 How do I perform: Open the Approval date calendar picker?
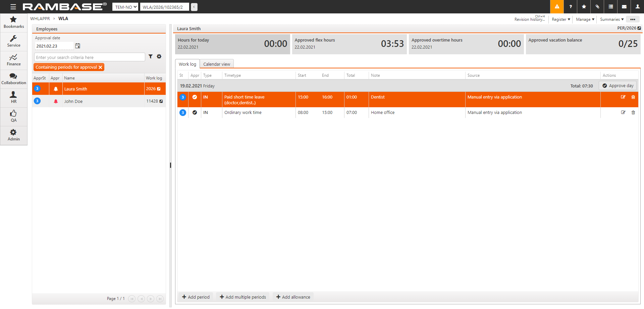[78, 46]
